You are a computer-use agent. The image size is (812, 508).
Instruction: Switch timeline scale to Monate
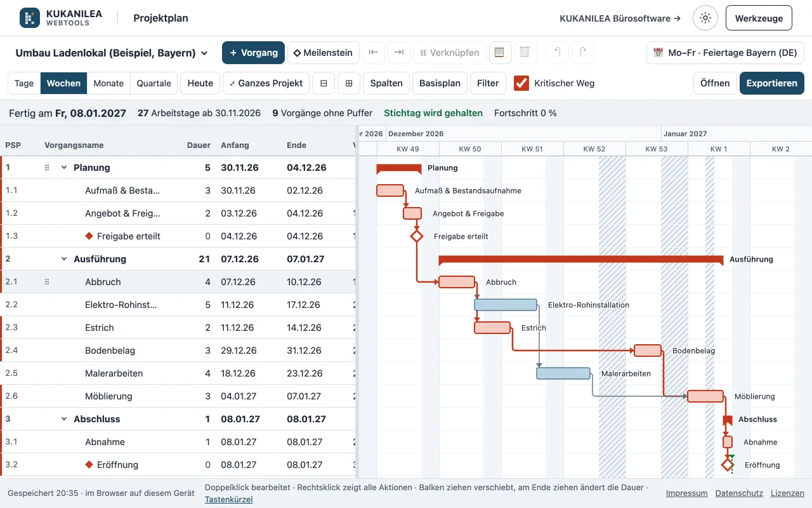(x=108, y=83)
